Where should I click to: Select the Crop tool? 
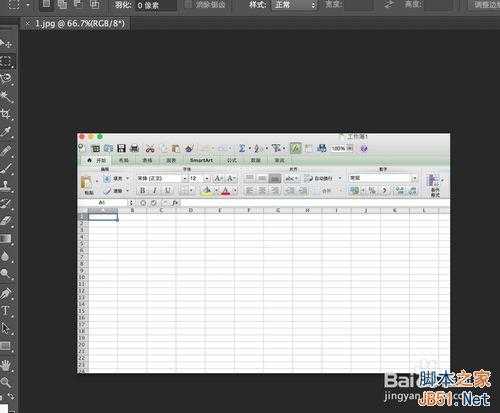[6, 114]
